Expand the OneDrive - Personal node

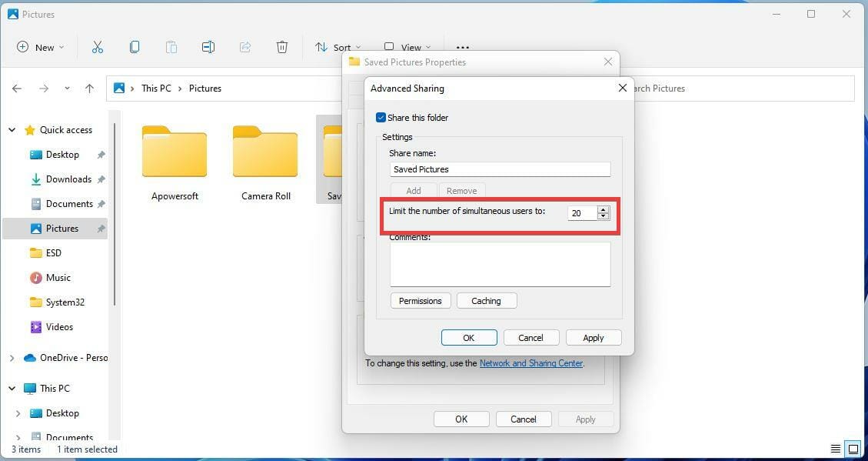click(x=12, y=358)
